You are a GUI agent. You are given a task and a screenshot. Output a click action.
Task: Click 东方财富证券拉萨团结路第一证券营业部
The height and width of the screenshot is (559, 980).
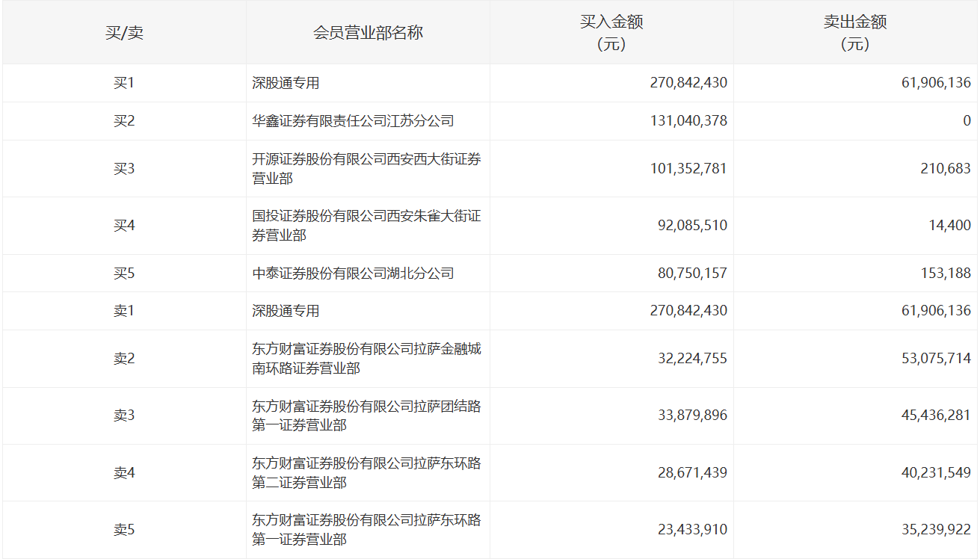click(x=366, y=416)
